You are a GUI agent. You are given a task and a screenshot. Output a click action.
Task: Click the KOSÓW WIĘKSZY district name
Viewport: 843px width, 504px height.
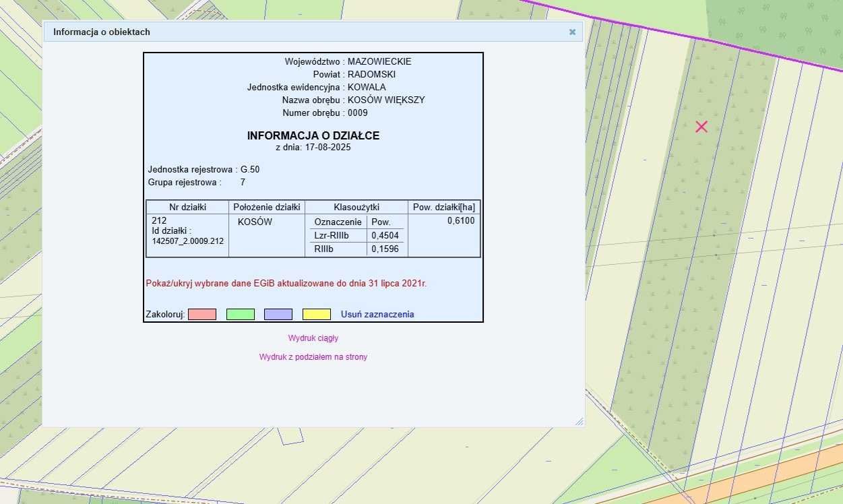(x=386, y=100)
